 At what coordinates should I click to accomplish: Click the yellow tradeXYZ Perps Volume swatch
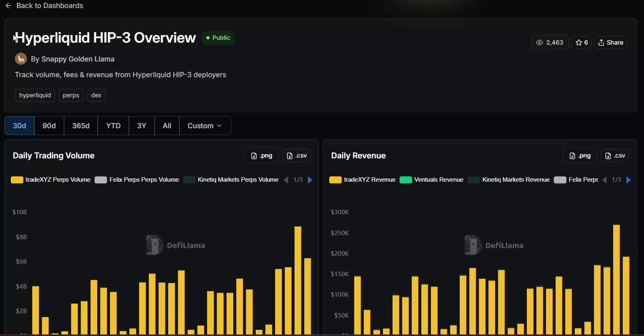click(17, 180)
